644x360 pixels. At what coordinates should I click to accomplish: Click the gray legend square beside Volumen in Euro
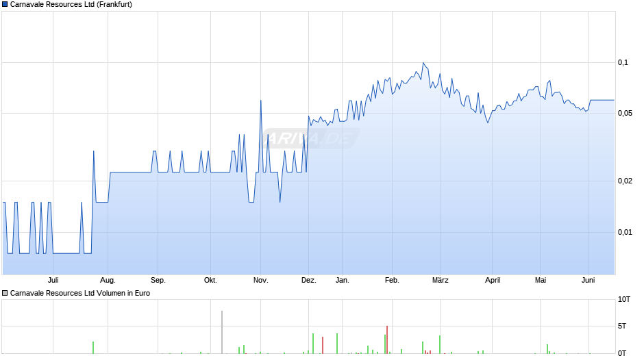[x=5, y=293]
